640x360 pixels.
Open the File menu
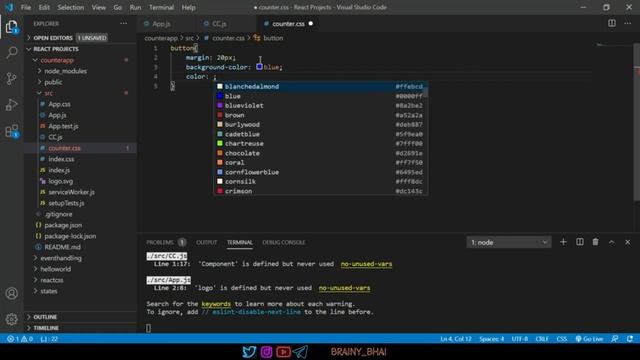[x=26, y=7]
